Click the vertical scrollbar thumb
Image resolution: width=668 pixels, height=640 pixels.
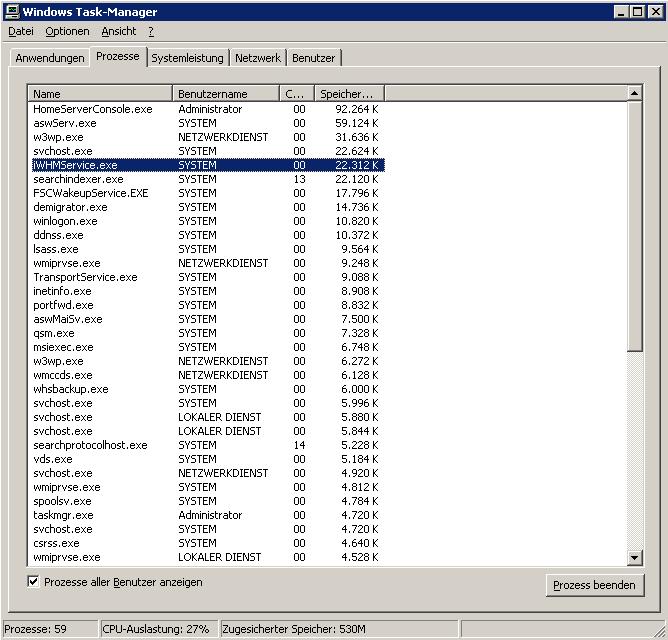[x=634, y=226]
